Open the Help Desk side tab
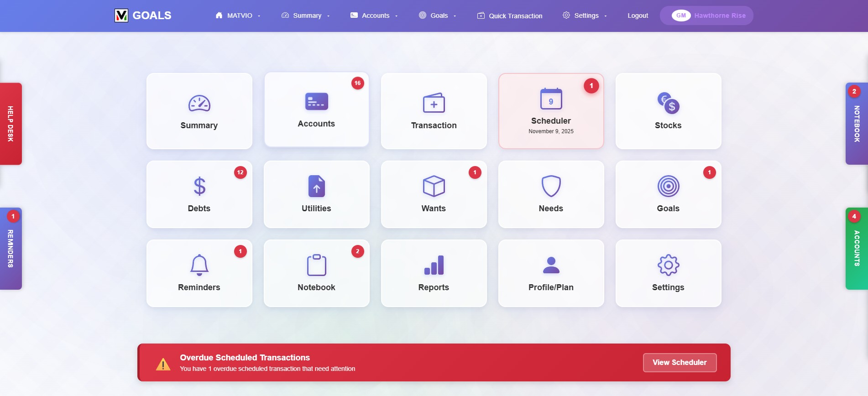Image resolution: width=868 pixels, height=396 pixels. (10, 124)
